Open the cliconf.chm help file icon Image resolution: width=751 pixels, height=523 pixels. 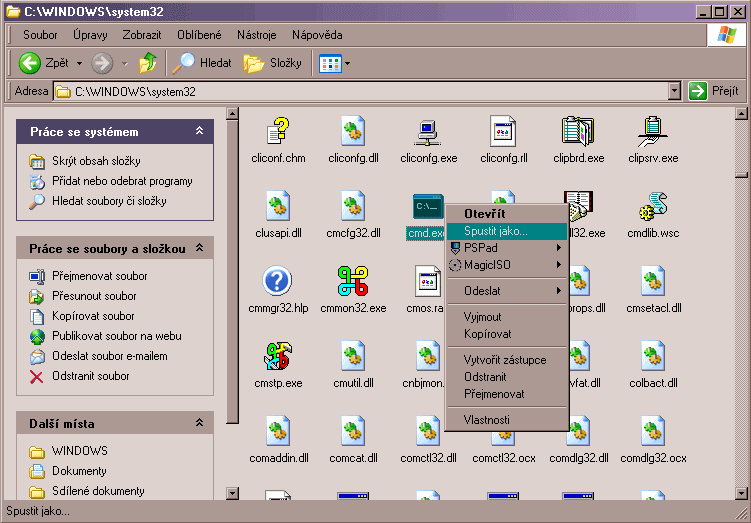[x=279, y=133]
